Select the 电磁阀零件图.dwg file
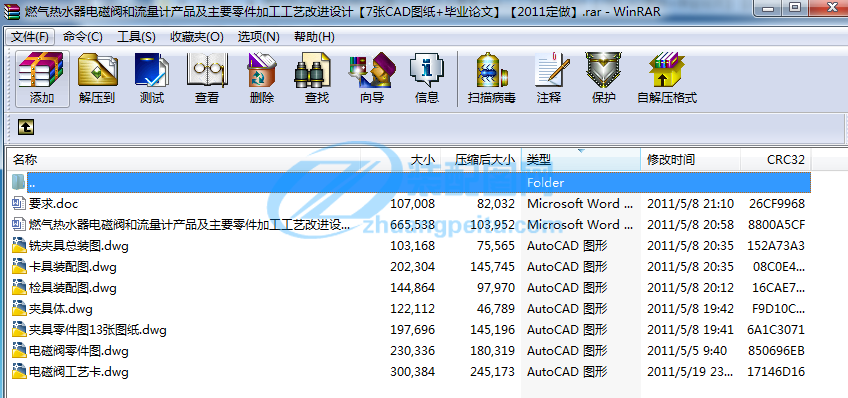 tap(78, 351)
